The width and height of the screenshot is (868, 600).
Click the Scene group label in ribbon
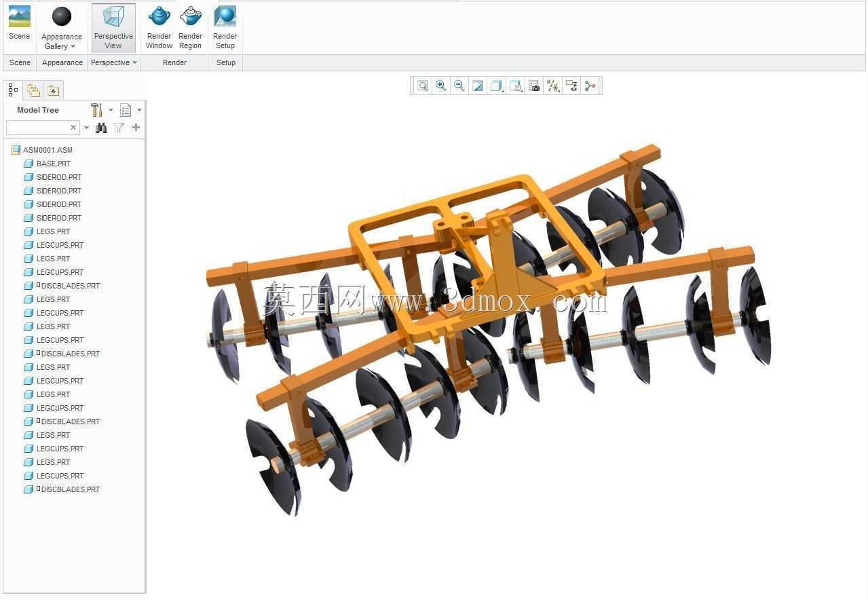click(20, 62)
